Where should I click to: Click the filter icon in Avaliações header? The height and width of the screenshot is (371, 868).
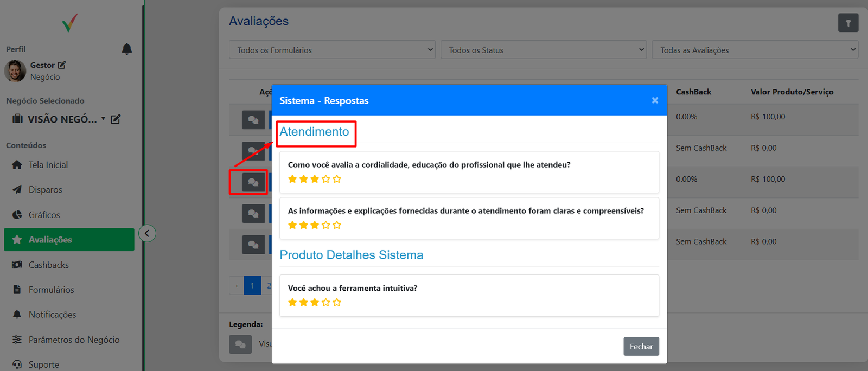coord(848,23)
